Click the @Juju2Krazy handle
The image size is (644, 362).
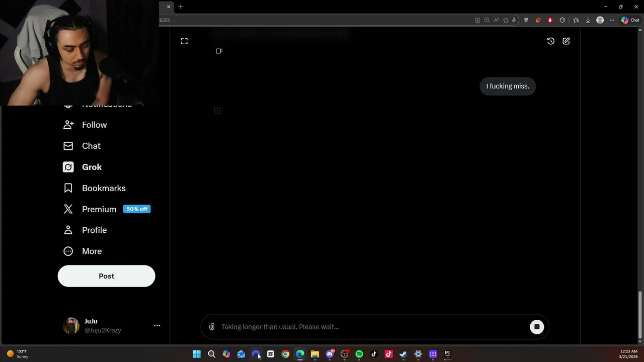(103, 330)
